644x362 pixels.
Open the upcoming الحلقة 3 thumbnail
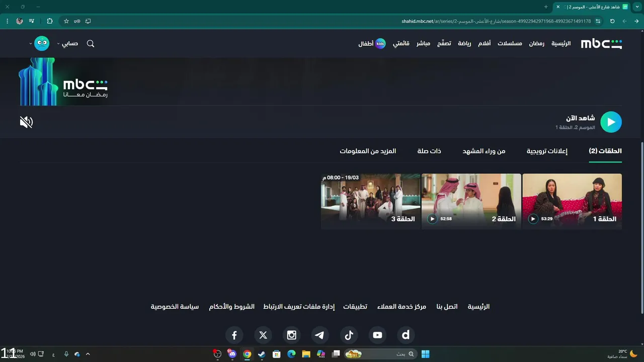[x=371, y=202]
